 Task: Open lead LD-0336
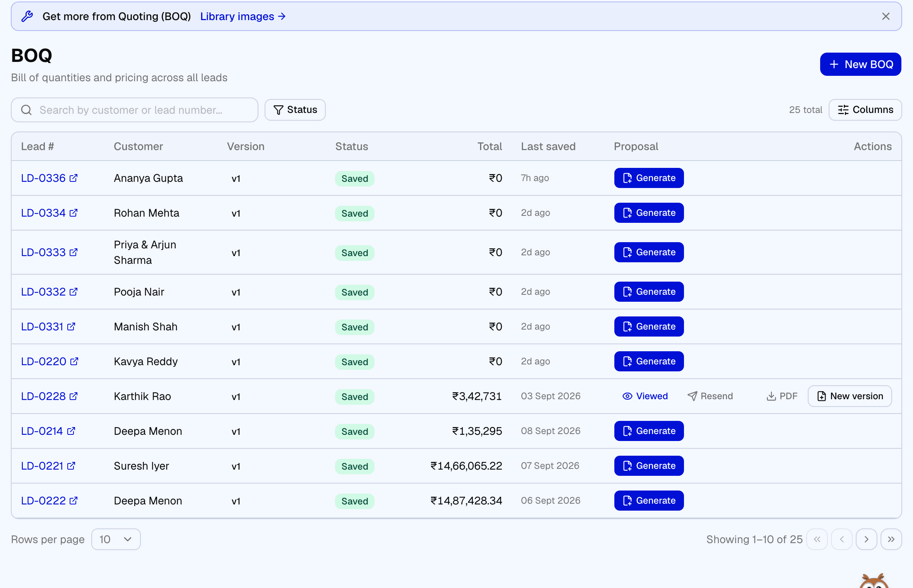[x=43, y=178]
